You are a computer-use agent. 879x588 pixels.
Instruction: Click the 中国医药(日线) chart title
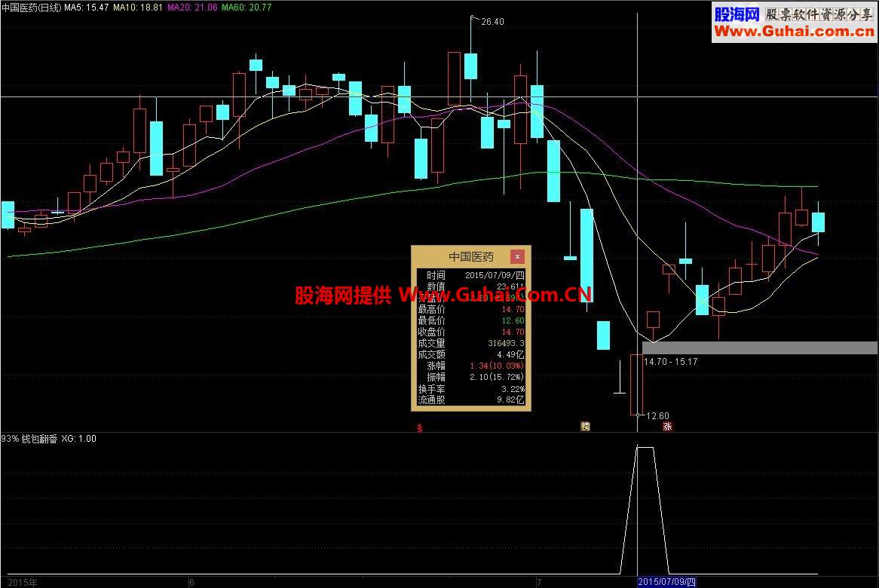coord(32,8)
